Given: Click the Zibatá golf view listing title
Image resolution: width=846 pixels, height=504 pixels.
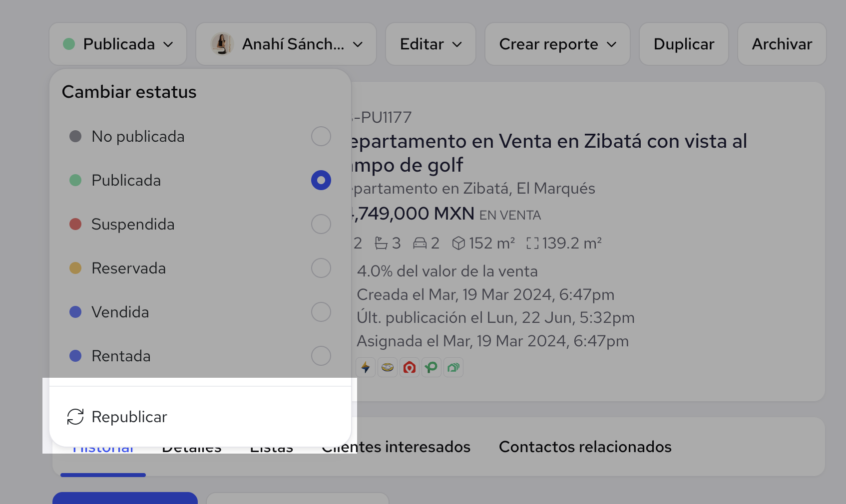Looking at the screenshot, I should pyautogui.click(x=549, y=153).
